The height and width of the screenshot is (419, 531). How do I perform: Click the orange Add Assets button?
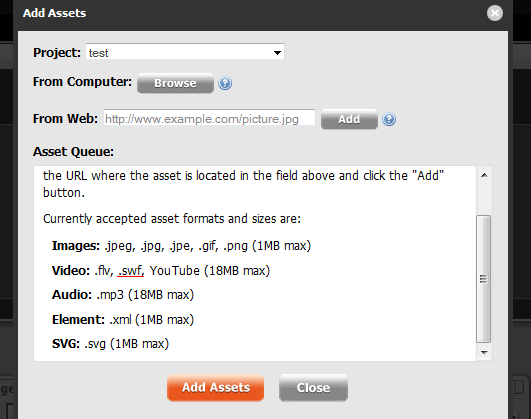tap(215, 387)
